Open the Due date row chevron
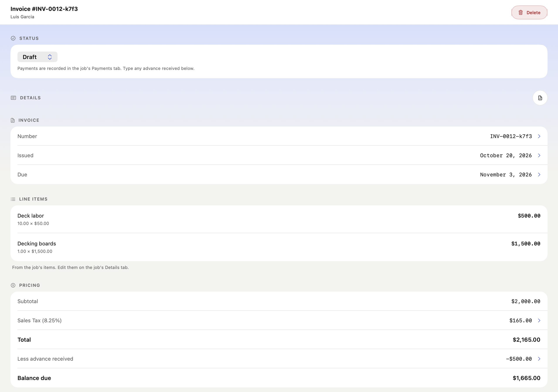 (x=539, y=175)
